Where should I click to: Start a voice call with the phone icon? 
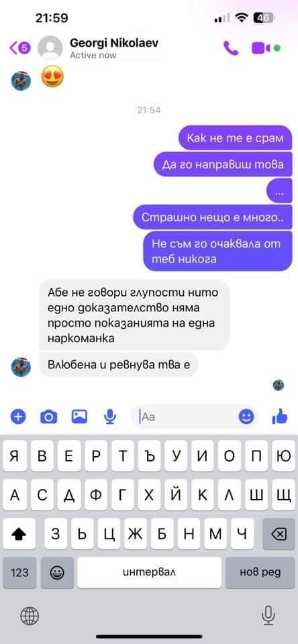point(231,48)
